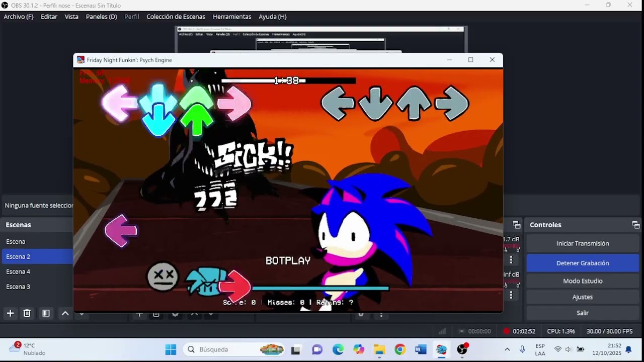The image size is (644, 362).
Task: Open the Paneles (D) menu
Action: pyautogui.click(x=101, y=17)
